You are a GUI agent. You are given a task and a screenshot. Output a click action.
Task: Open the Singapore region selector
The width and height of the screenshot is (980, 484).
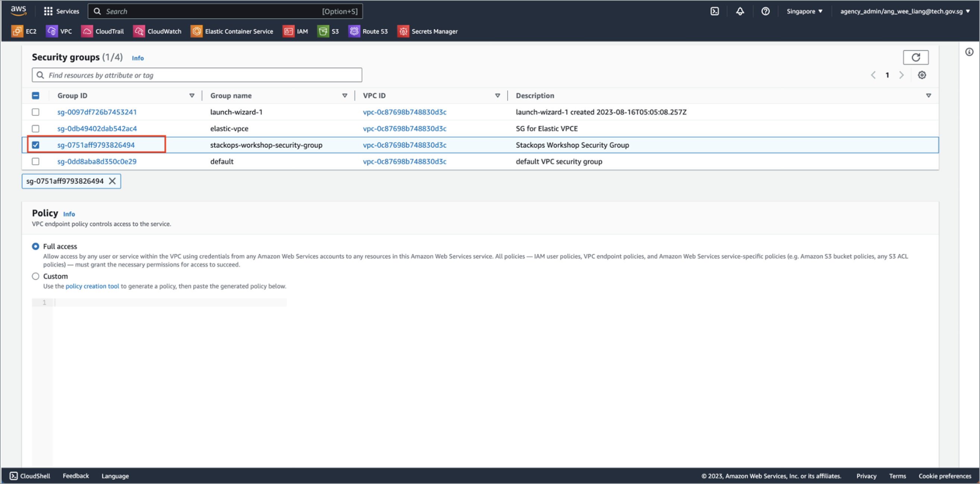click(x=804, y=11)
